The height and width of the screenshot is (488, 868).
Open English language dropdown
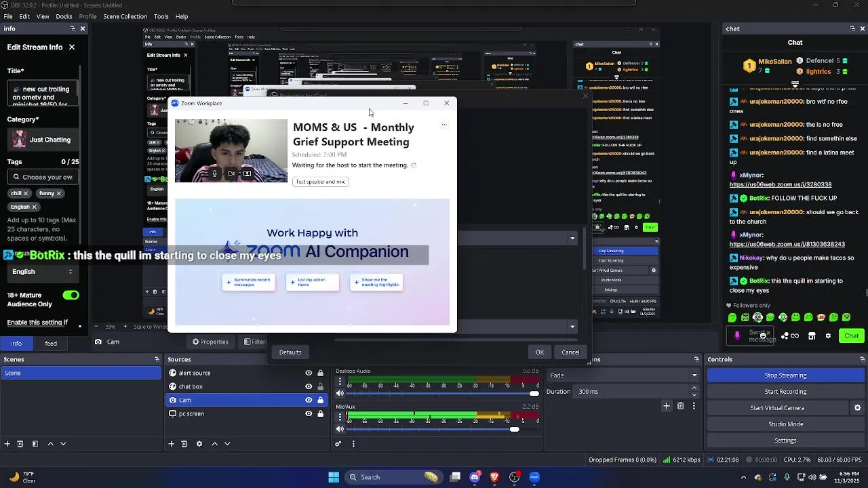(x=42, y=271)
